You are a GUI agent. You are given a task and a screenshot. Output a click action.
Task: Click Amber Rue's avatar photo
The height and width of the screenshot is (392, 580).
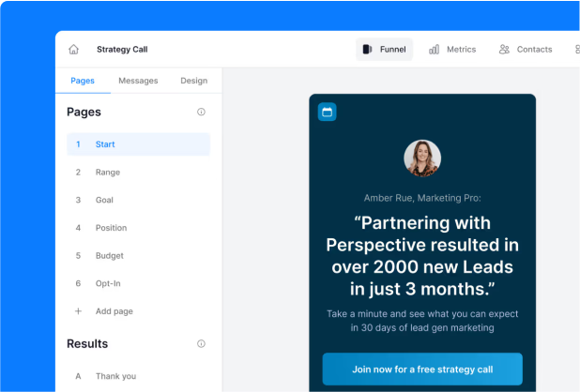coord(422,158)
